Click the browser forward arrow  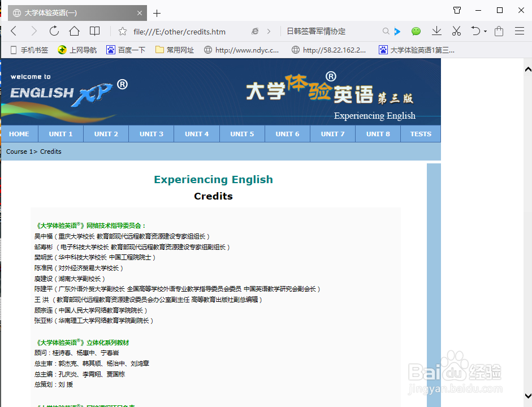pyautogui.click(x=33, y=31)
